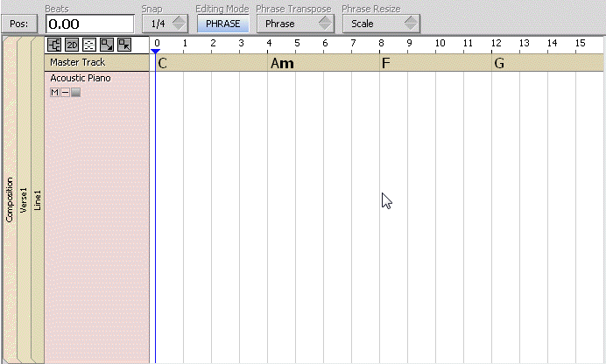Click the expand arrow icon in toolbar
Image resolution: width=606 pixels, height=364 pixels.
[x=107, y=45]
